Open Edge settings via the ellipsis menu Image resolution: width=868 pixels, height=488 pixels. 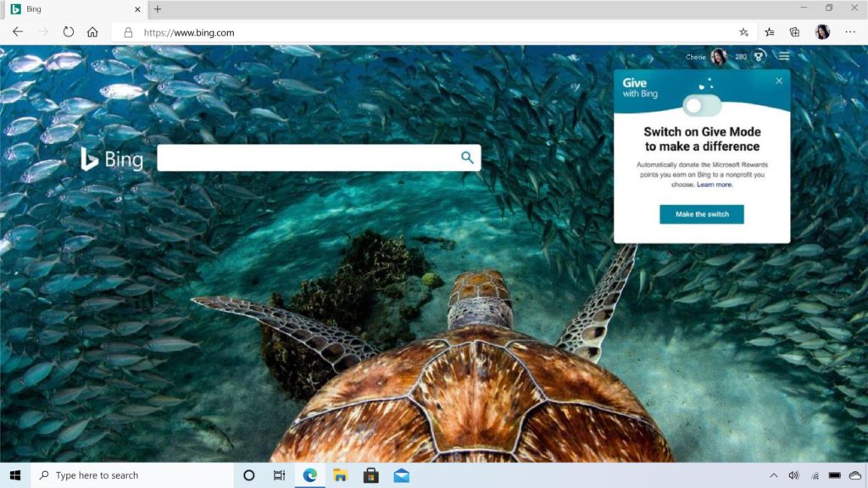[850, 31]
